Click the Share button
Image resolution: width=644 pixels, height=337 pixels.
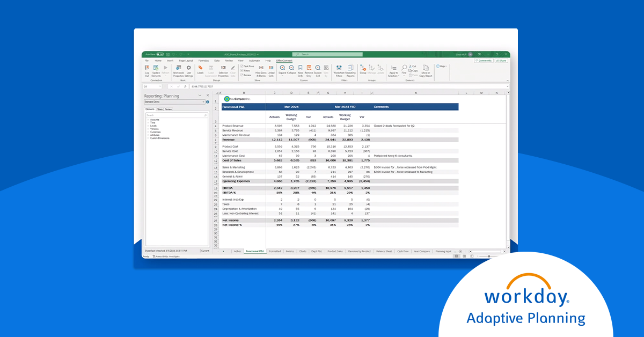click(501, 61)
